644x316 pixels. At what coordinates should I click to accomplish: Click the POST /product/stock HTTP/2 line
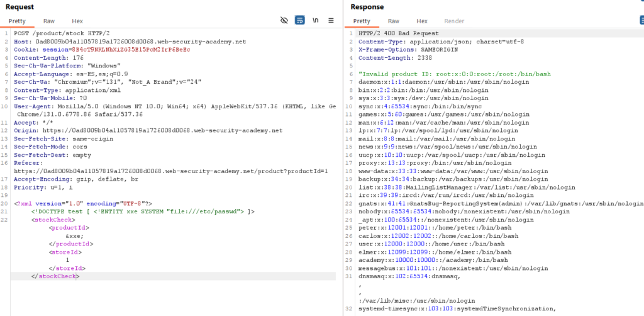[62, 34]
